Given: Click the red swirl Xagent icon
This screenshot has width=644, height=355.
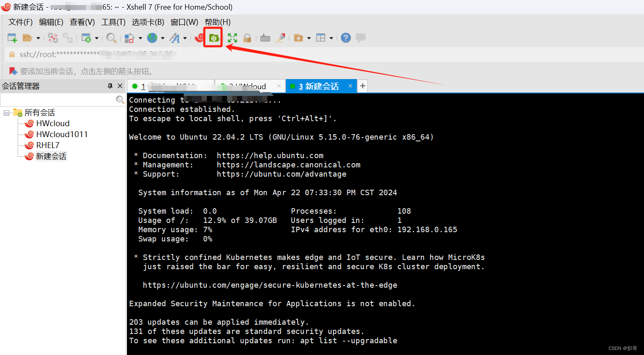Looking at the screenshot, I should tap(199, 38).
